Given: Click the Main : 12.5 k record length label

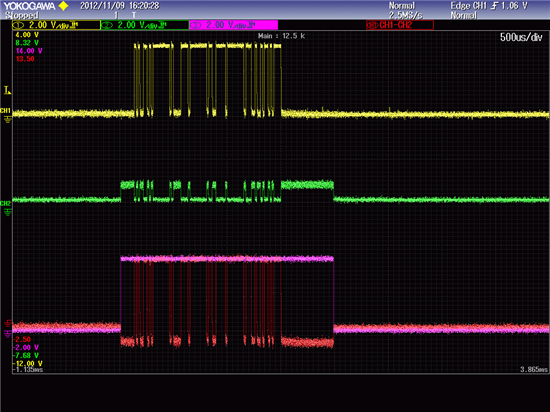Looking at the screenshot, I should coord(281,36).
